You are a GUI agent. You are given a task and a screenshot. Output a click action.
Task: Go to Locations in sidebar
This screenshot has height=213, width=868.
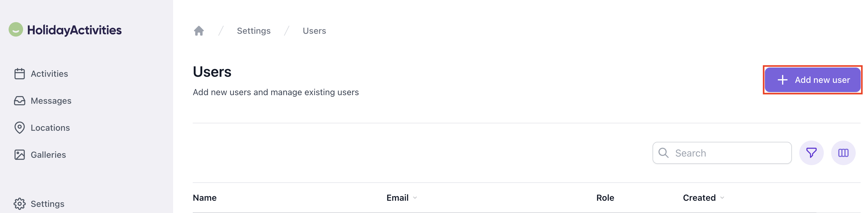[x=50, y=128]
